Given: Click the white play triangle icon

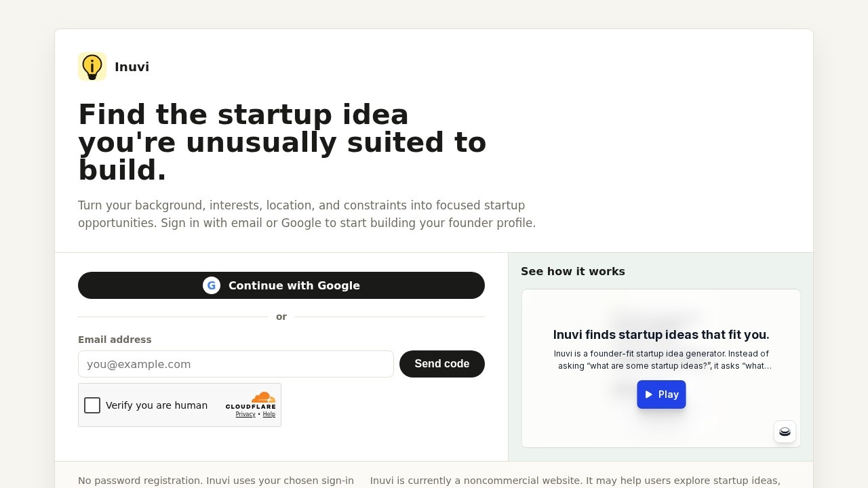Looking at the screenshot, I should tap(649, 394).
